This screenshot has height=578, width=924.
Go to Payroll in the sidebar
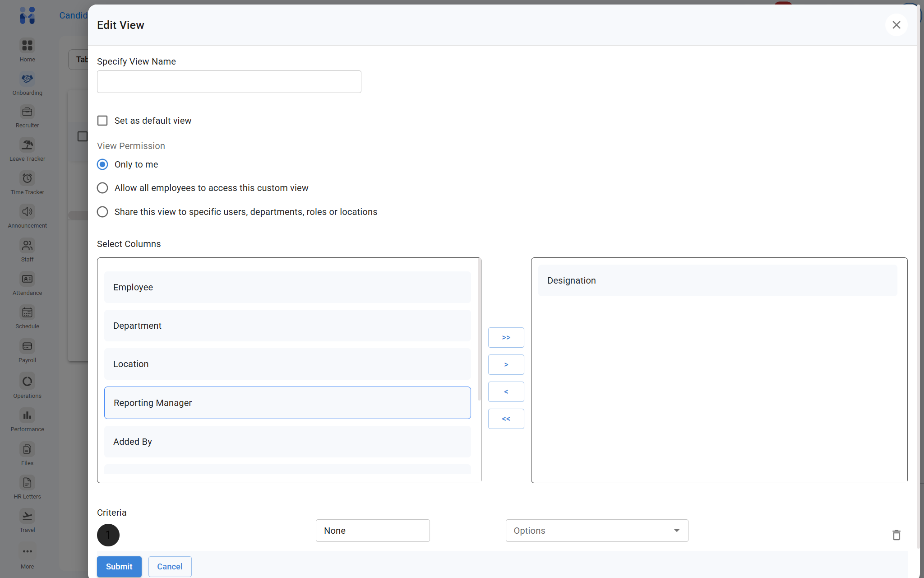pos(27,346)
